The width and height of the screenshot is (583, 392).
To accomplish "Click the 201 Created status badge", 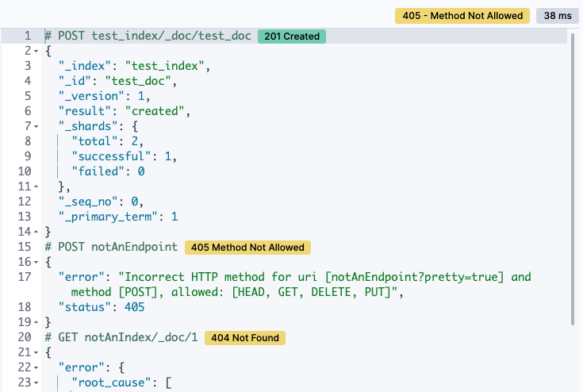I will tap(291, 37).
